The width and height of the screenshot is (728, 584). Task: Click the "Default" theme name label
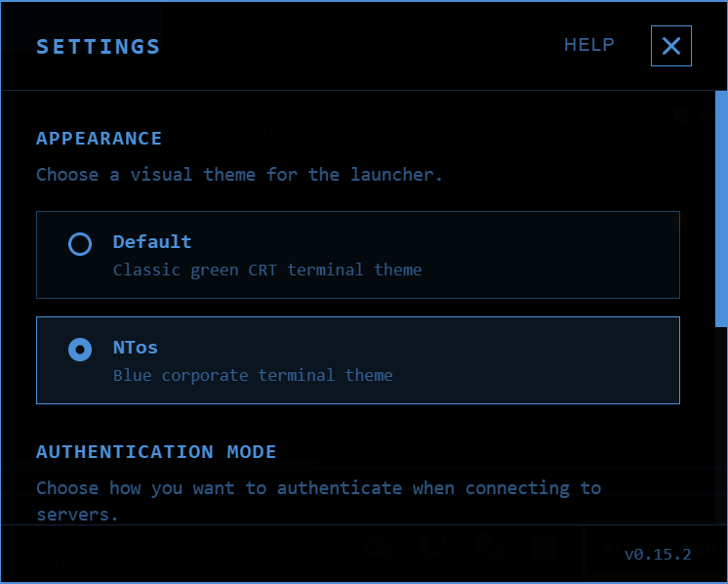click(152, 242)
